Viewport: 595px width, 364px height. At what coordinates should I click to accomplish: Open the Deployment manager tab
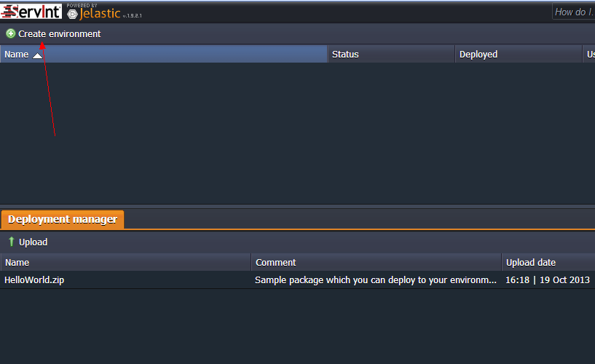[x=63, y=219]
